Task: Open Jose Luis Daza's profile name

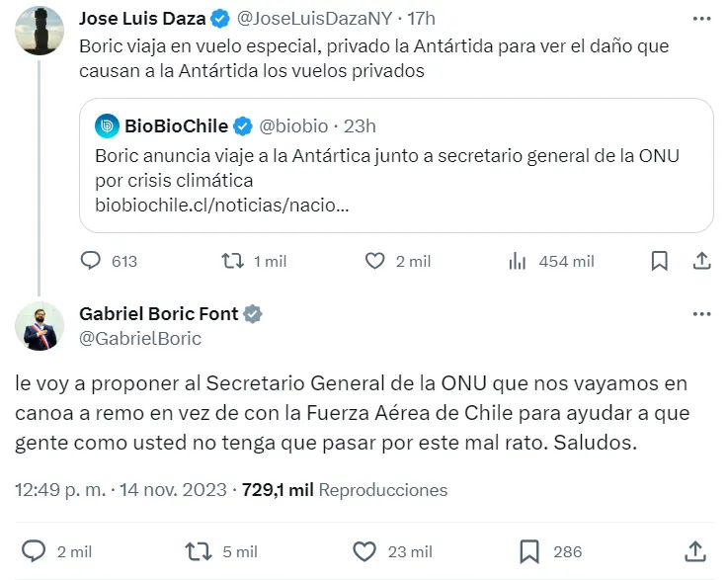Action: tap(141, 19)
